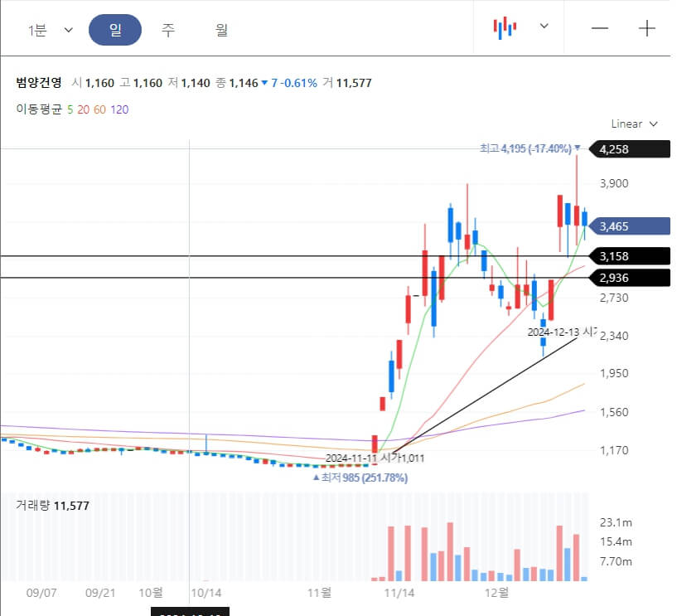
Task: Click the candlestick chart type icon
Action: pos(505,28)
